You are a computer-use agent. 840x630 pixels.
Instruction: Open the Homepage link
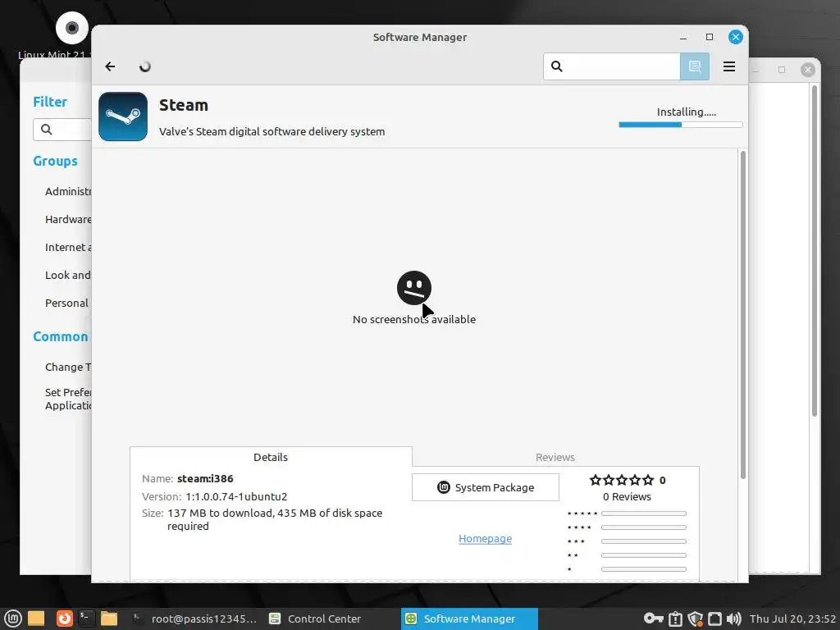pyautogui.click(x=485, y=538)
